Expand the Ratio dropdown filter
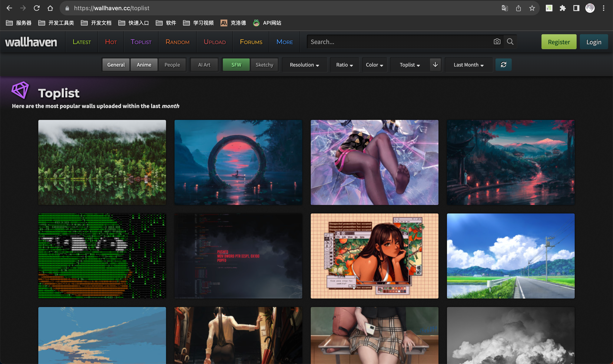The image size is (613, 364). (344, 65)
